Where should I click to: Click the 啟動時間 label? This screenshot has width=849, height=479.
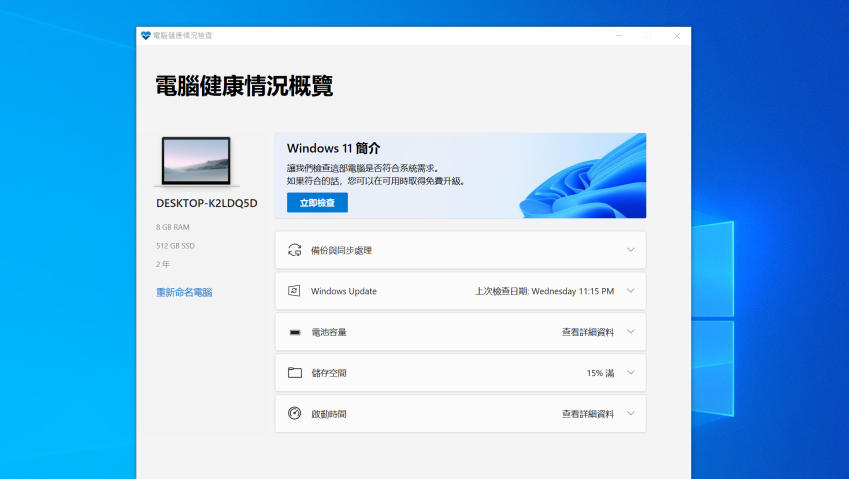coord(329,414)
